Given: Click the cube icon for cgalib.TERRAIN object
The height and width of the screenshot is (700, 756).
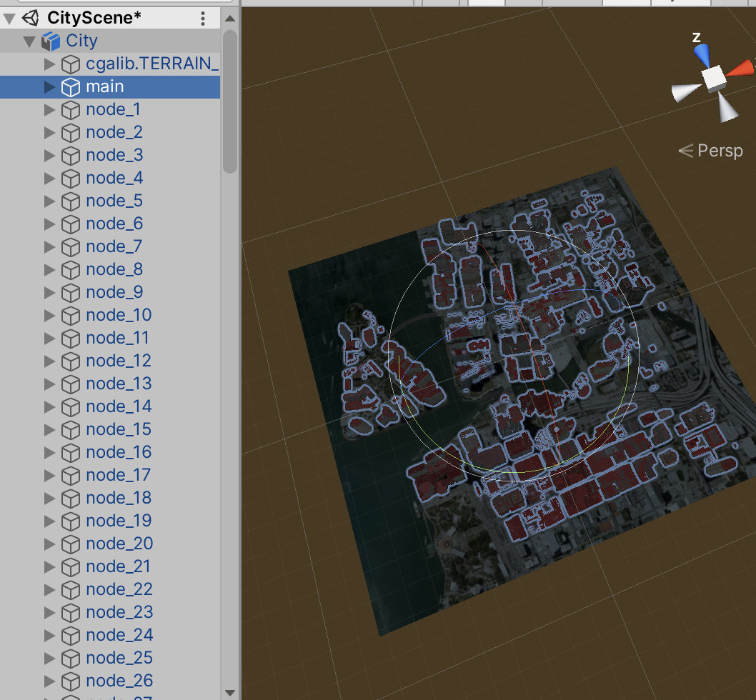Looking at the screenshot, I should click(70, 64).
